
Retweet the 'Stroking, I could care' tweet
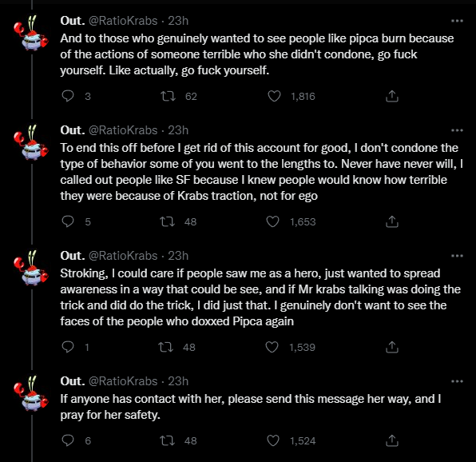[166, 347]
